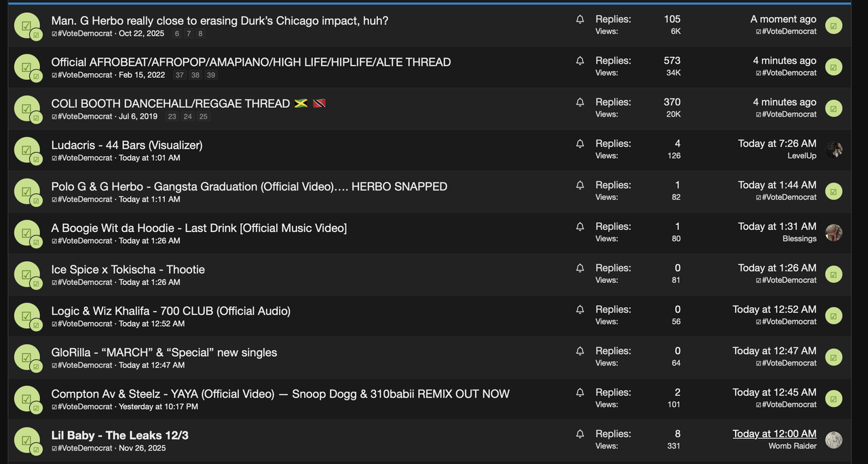Viewport: 868px width, 464px height.
Task: Open Logic & Wiz Khalifa 700 CLUB thread
Action: pyautogui.click(x=171, y=310)
